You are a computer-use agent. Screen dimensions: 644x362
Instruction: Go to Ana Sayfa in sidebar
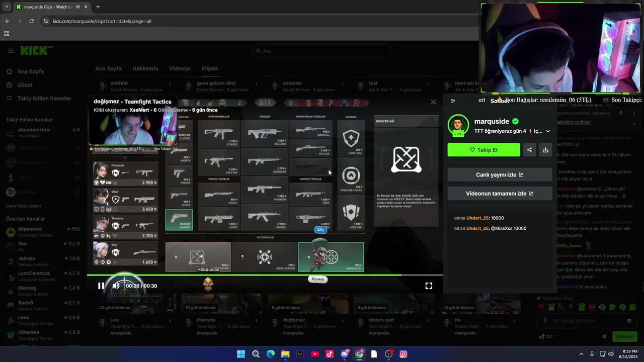[30, 71]
